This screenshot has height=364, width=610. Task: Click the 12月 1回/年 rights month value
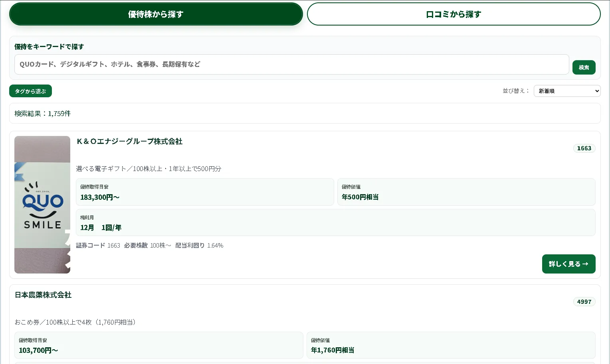coord(101,228)
